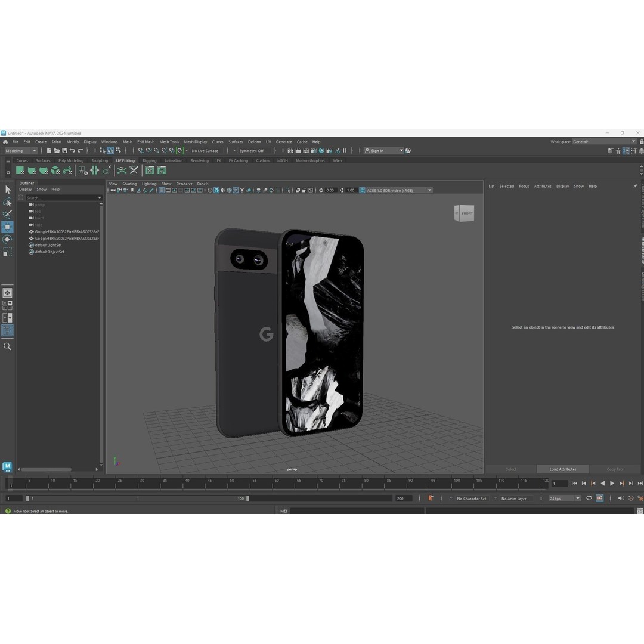Go to start of playback range

coord(574,484)
